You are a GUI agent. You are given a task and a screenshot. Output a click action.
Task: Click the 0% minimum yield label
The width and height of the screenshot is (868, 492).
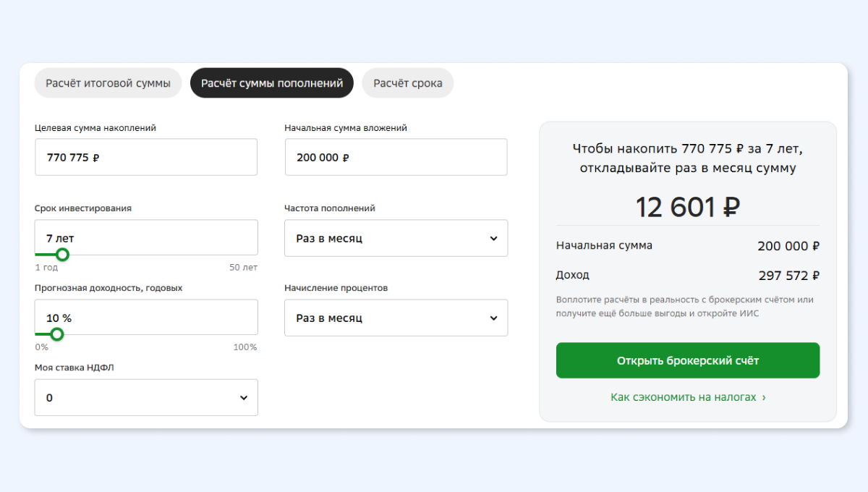[41, 347]
